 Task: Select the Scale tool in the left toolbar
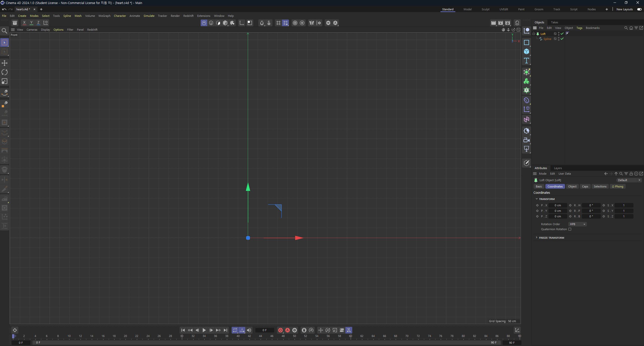click(5, 81)
